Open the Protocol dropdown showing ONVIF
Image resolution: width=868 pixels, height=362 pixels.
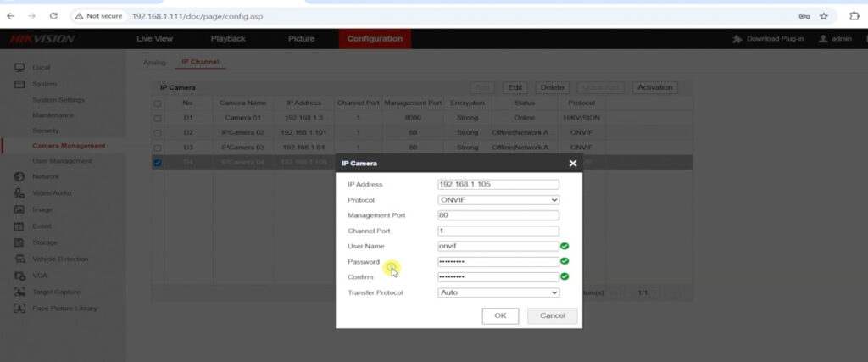[x=498, y=200]
